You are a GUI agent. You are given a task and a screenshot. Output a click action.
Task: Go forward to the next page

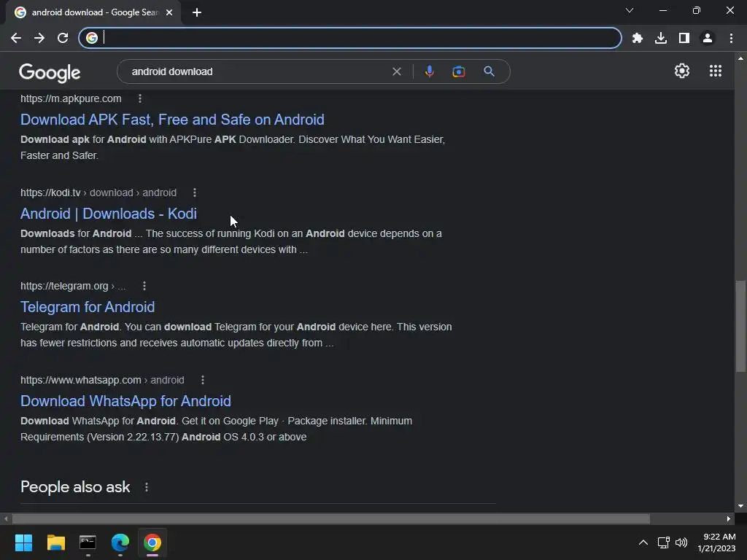click(x=39, y=38)
